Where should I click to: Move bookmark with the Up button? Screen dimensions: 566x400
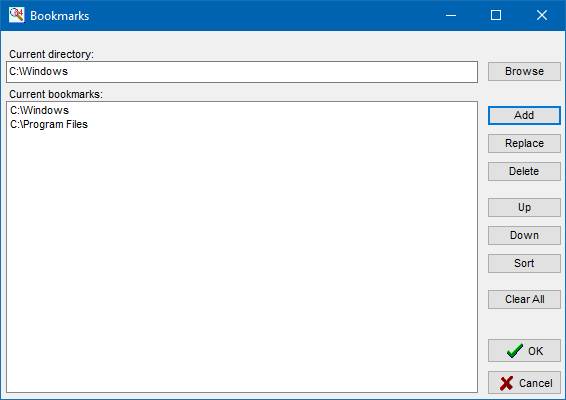pos(524,208)
